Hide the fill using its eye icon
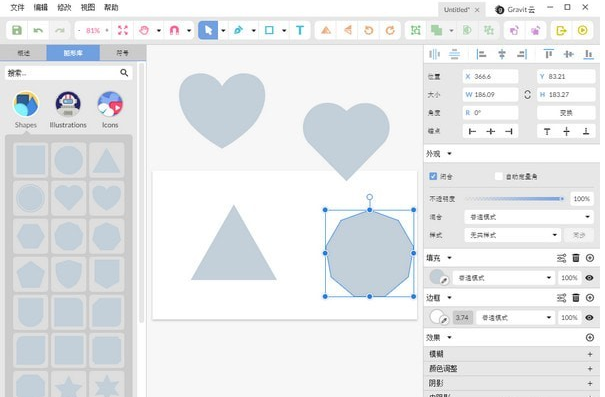 [589, 278]
